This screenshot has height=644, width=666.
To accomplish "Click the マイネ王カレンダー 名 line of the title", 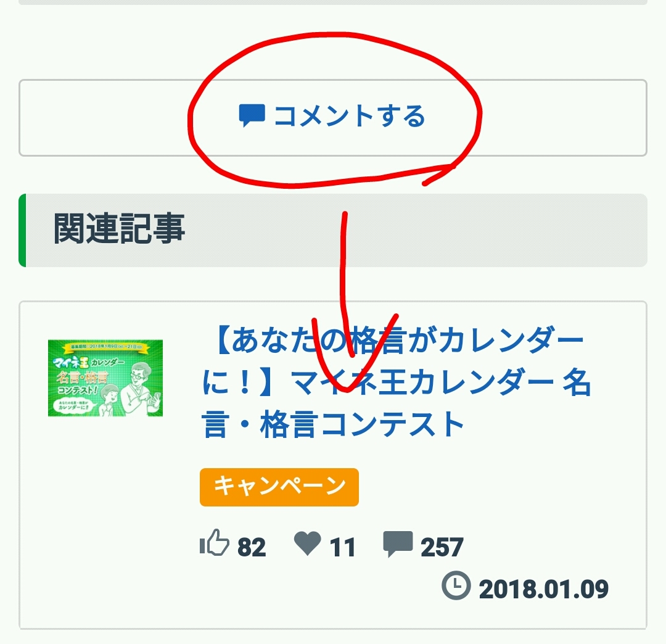I will [x=442, y=382].
